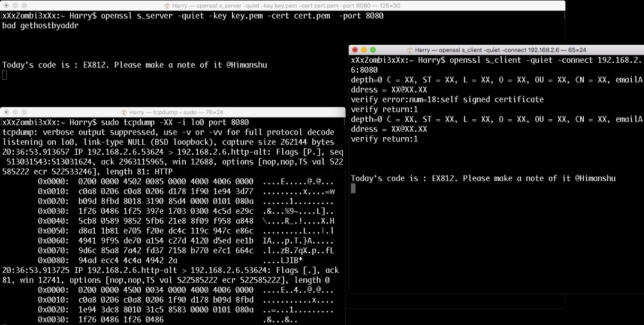Close the tcpdump terminal window
The width and height of the screenshot is (644, 325).
(6, 112)
